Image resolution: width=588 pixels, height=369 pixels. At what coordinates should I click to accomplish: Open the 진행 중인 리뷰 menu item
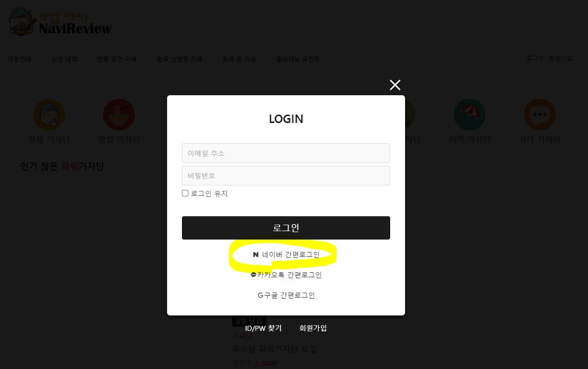coord(117,59)
